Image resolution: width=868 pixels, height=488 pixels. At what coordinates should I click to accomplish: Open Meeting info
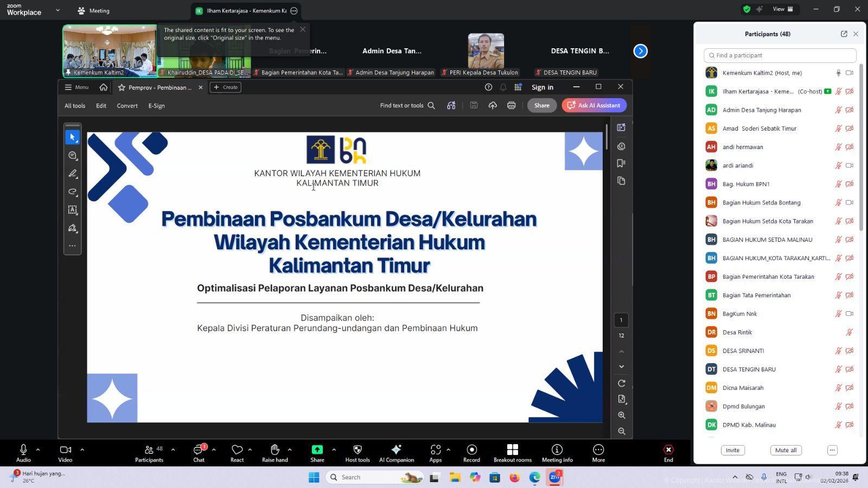point(557,450)
